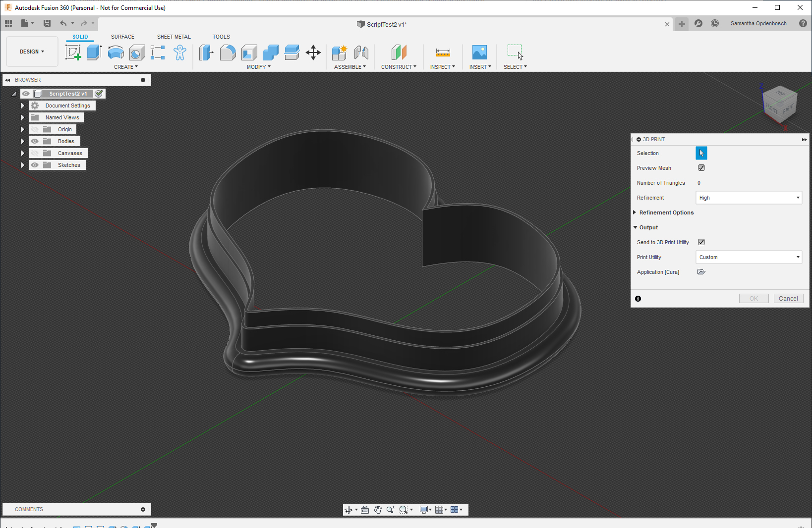812x528 pixels.
Task: Switch to the Sheet Metal tab
Action: 174,37
